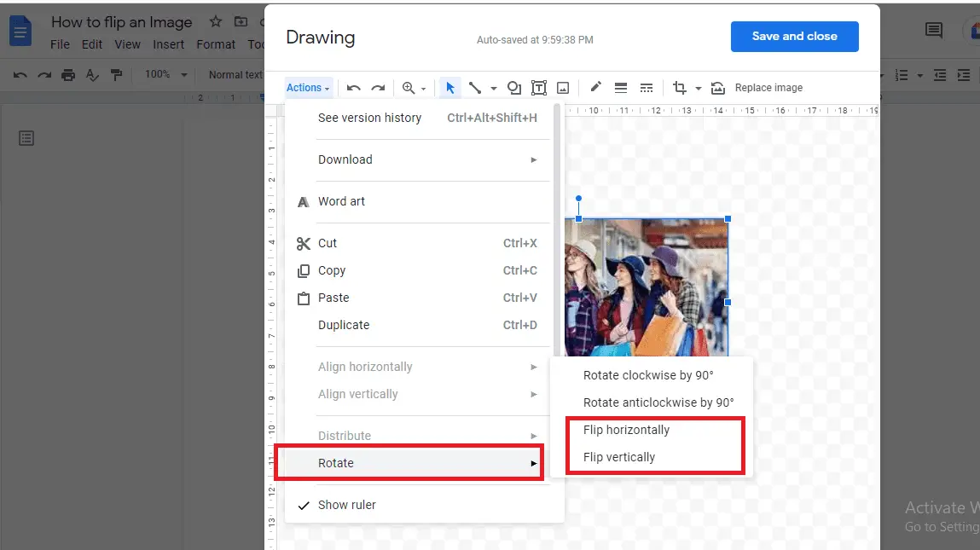The width and height of the screenshot is (980, 550).
Task: Click the border weight icon
Action: click(x=621, y=87)
